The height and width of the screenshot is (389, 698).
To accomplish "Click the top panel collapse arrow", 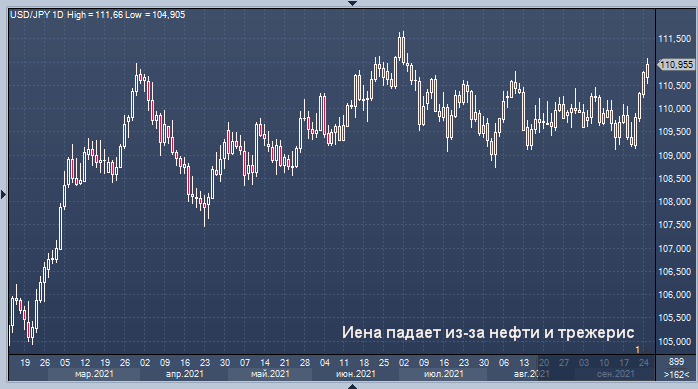I will point(352,3).
